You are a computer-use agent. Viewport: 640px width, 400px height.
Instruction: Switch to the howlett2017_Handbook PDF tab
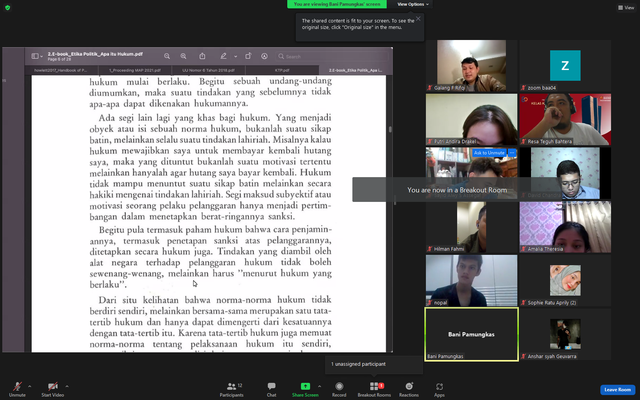click(x=61, y=70)
